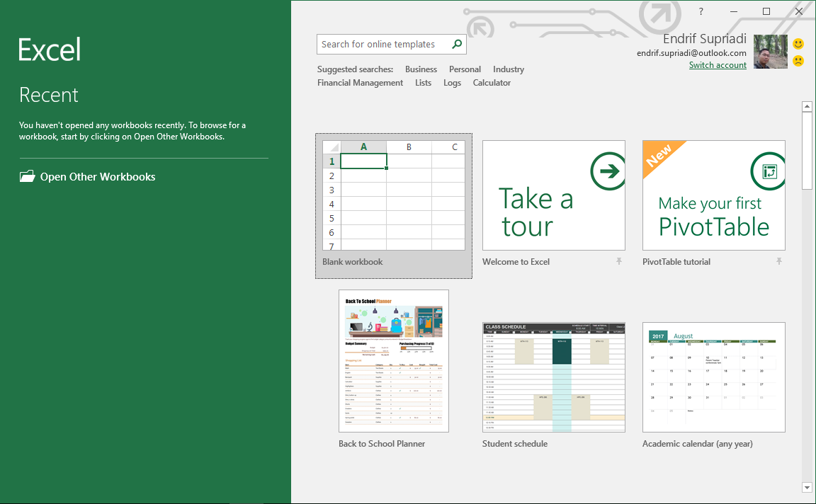Open the Student schedule template thumbnail
Screen dimensions: 816x504
554,377
